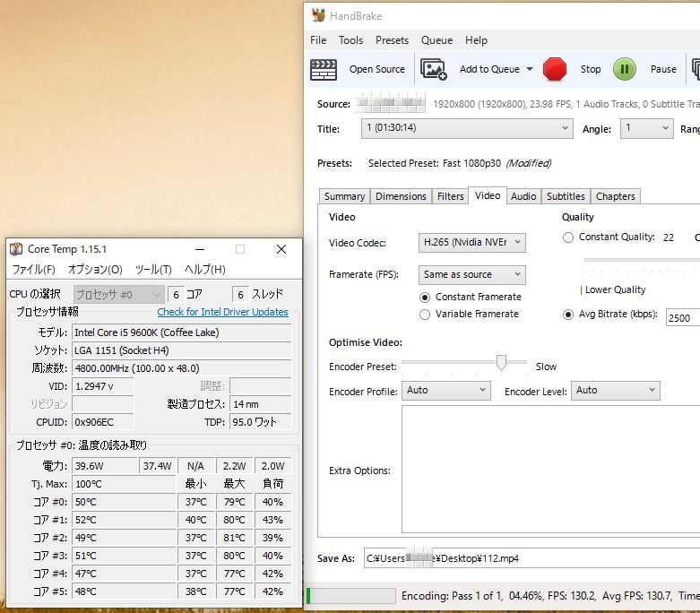The height and width of the screenshot is (613, 700).
Task: Open Core Temp ファイル(F) menu
Action: point(33,269)
